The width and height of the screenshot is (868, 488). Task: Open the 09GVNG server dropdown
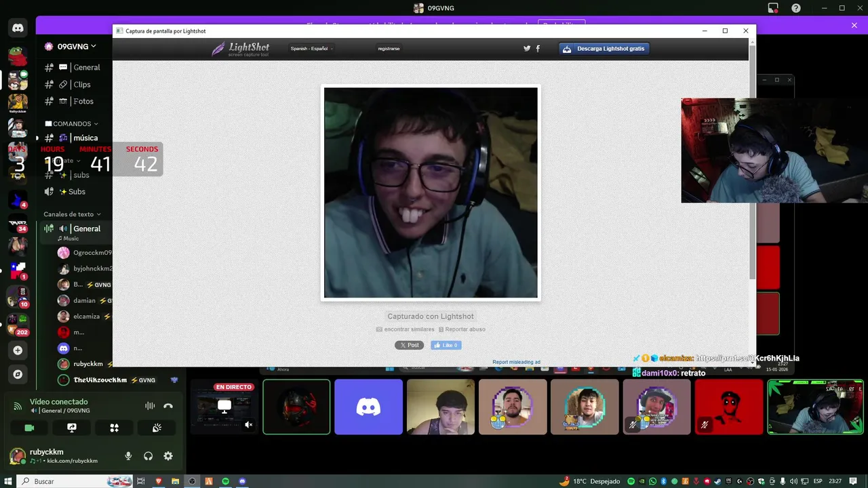[71, 47]
